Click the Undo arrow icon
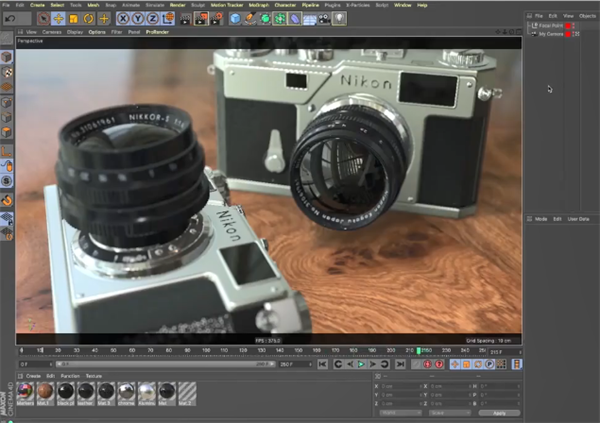This screenshot has width=600, height=423. (x=9, y=18)
